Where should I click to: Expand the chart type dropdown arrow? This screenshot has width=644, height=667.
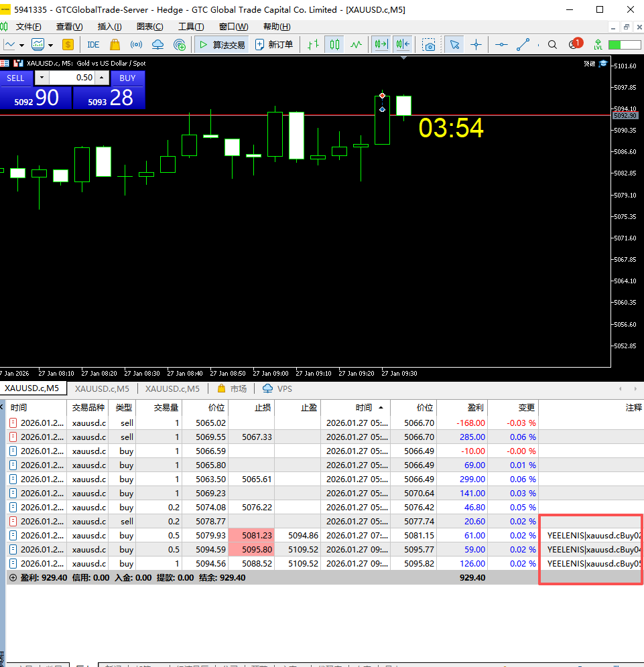(21, 45)
